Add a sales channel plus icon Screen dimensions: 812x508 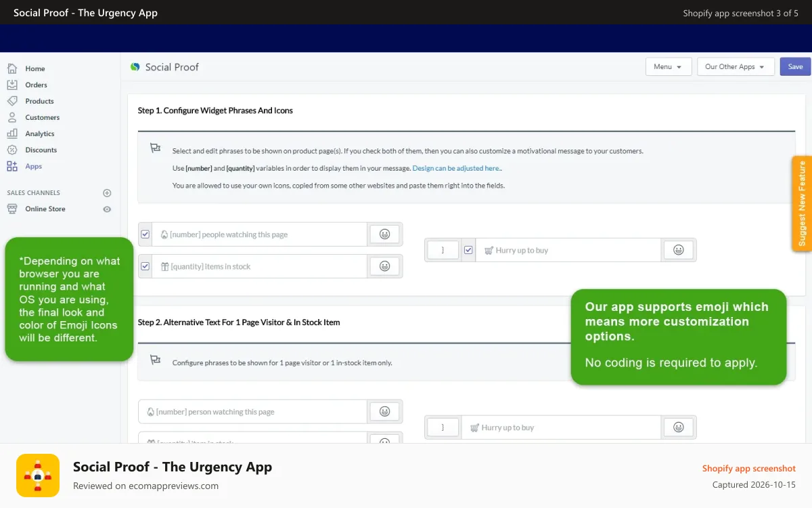coord(107,193)
